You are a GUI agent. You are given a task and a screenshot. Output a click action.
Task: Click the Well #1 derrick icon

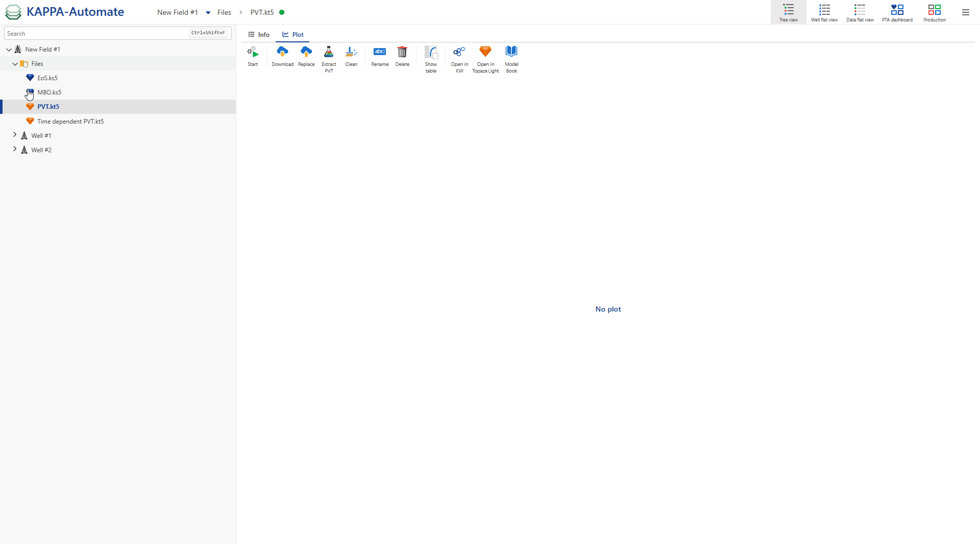pyautogui.click(x=24, y=135)
